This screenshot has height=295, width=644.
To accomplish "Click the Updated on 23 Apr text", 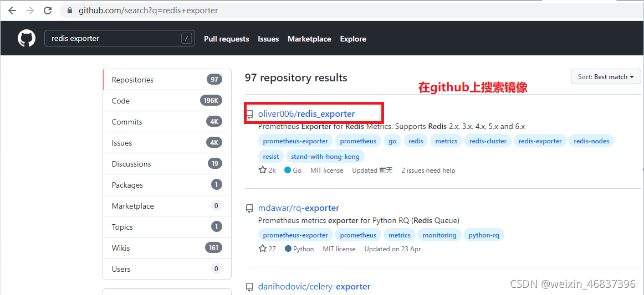I will (x=392, y=249).
